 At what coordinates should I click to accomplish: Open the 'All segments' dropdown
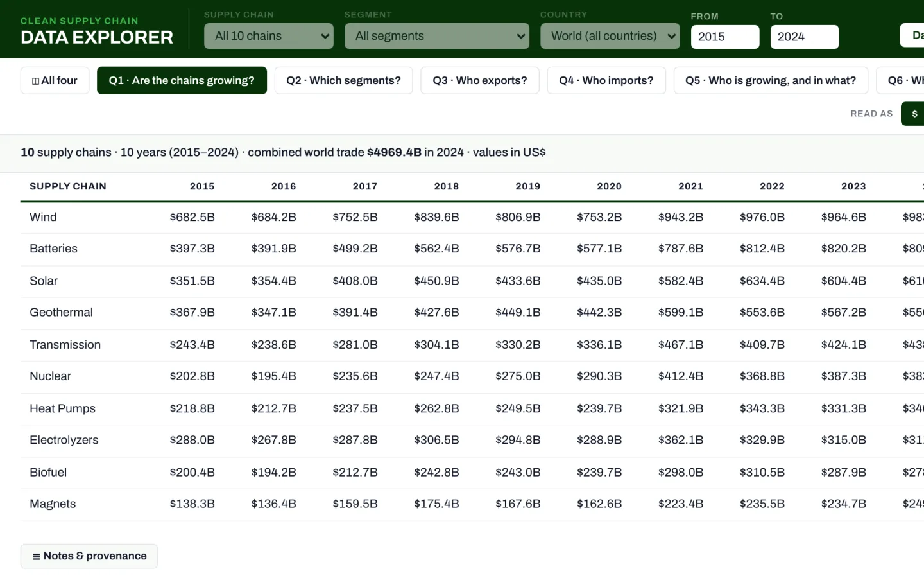pos(436,36)
